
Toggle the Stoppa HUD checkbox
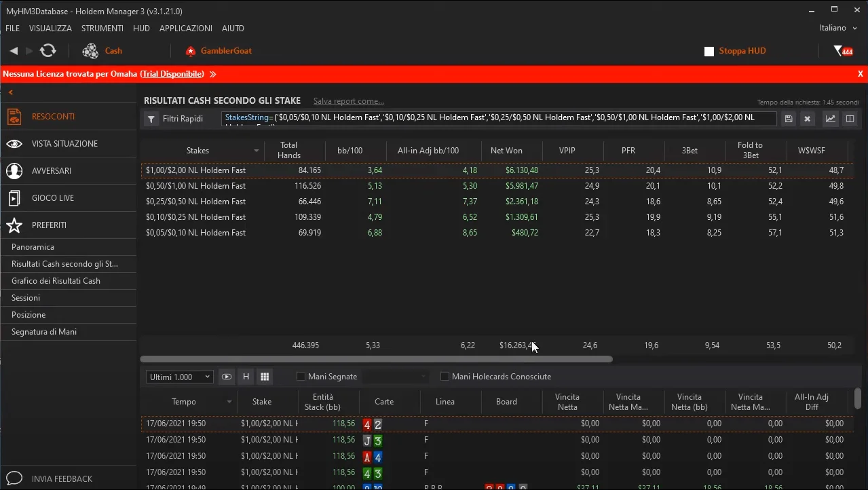coord(709,52)
